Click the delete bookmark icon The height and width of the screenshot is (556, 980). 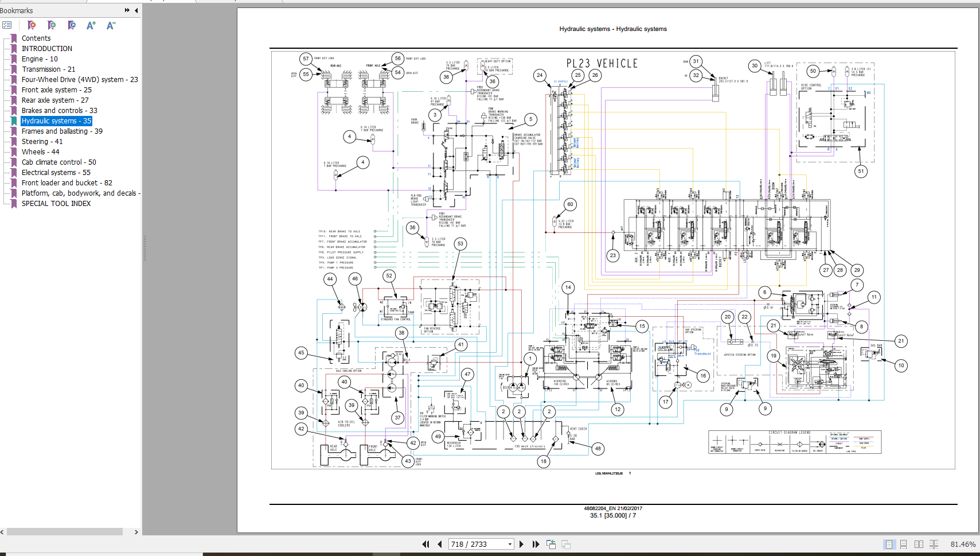click(x=32, y=25)
